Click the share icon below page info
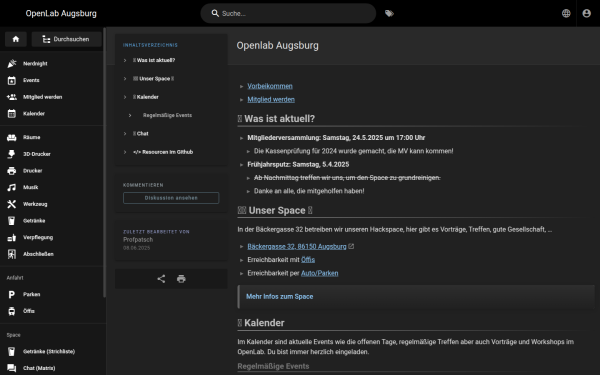The image size is (600, 375). click(161, 279)
